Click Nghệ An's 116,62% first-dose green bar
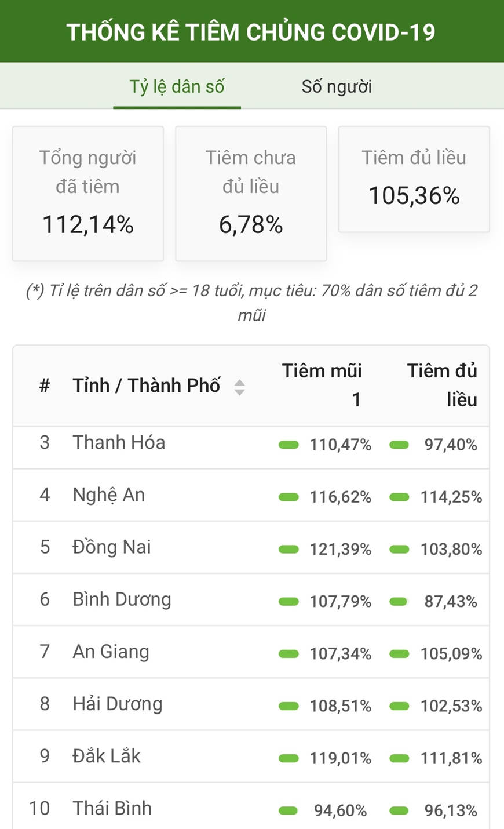Image resolution: width=504 pixels, height=829 pixels. pyautogui.click(x=288, y=497)
